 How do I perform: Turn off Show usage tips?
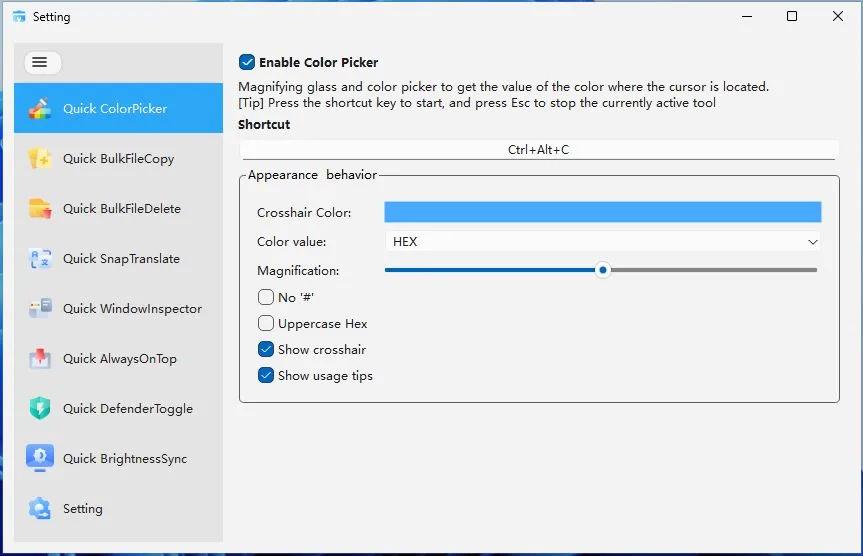click(266, 375)
